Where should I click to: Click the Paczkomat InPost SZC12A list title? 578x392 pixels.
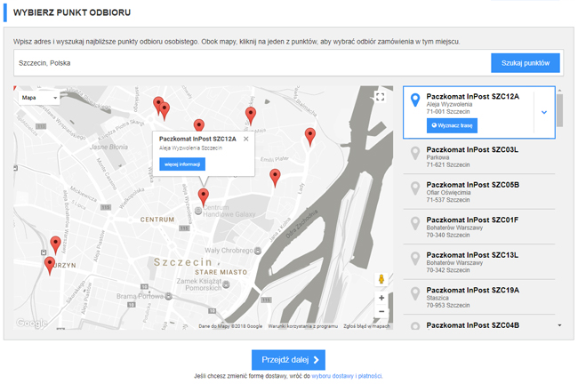(472, 97)
